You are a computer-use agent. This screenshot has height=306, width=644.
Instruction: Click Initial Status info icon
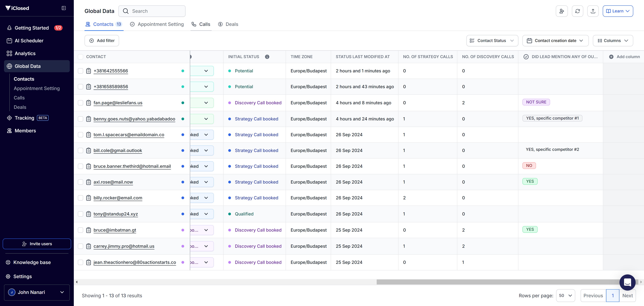point(267,57)
